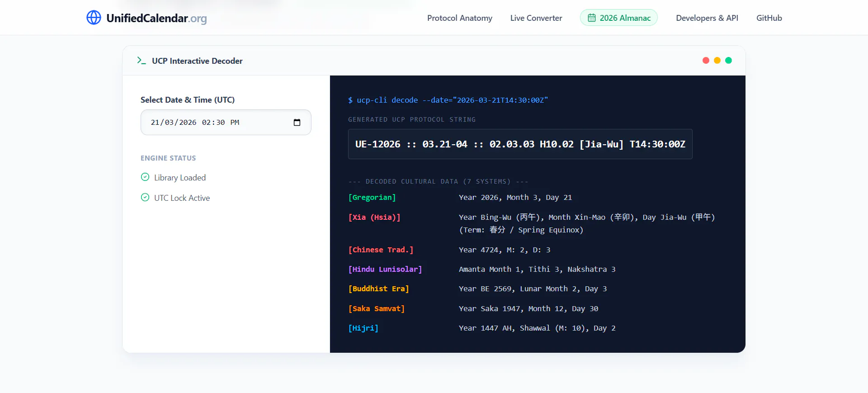Click the [Buddhist Era] system label

tap(378, 289)
